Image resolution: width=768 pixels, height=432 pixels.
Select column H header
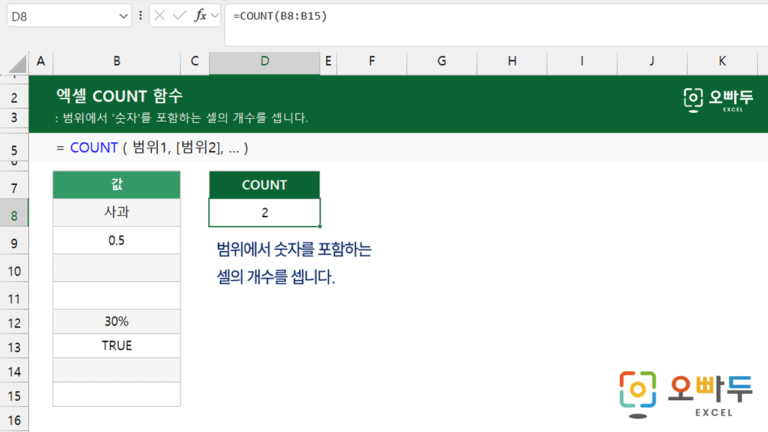tap(512, 62)
